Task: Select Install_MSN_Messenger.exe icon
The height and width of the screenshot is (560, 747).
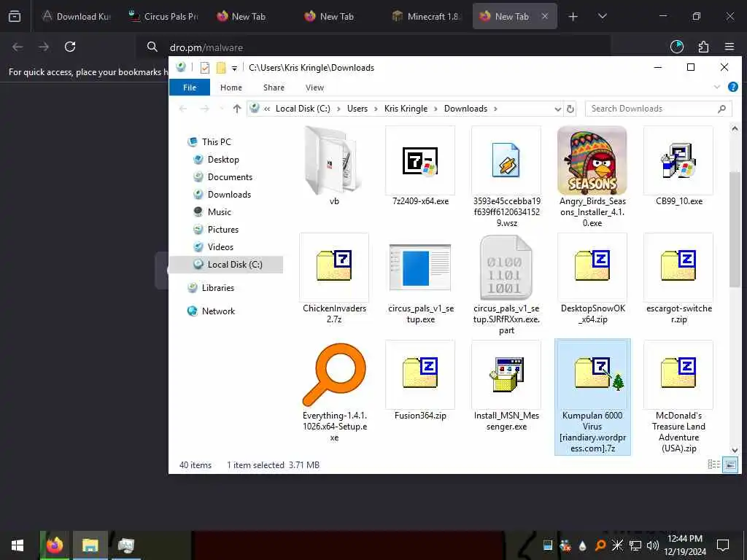Action: click(506, 374)
